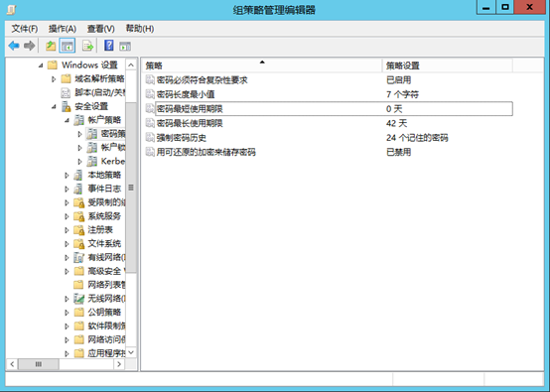The width and height of the screenshot is (550, 392).
Task: Click the 文件系统 folder icon
Action: pos(78,244)
